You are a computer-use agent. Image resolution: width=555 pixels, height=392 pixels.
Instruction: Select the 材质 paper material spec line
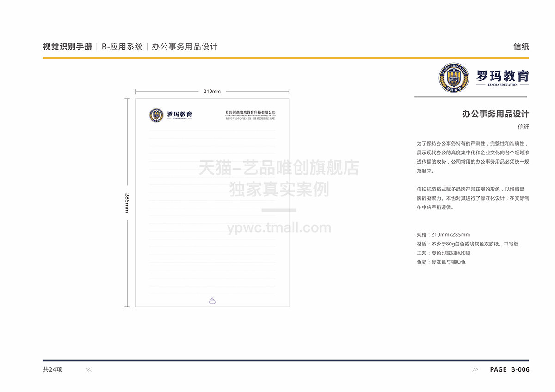[x=467, y=244]
